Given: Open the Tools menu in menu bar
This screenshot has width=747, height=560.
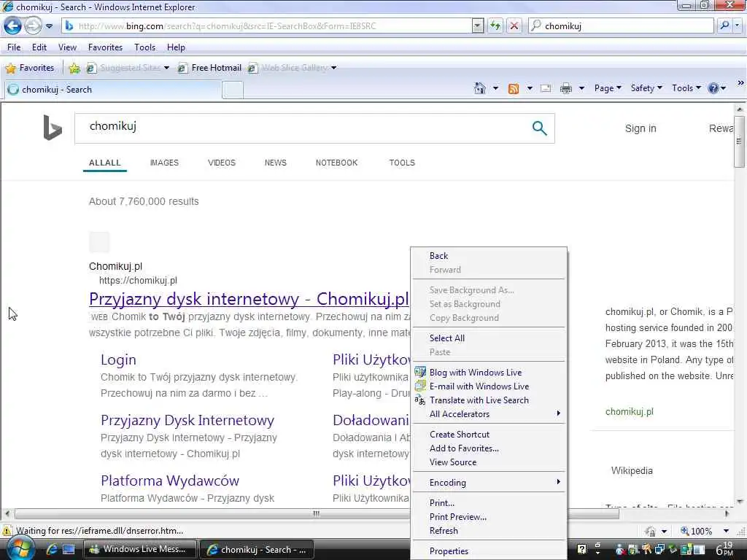Looking at the screenshot, I should [145, 47].
